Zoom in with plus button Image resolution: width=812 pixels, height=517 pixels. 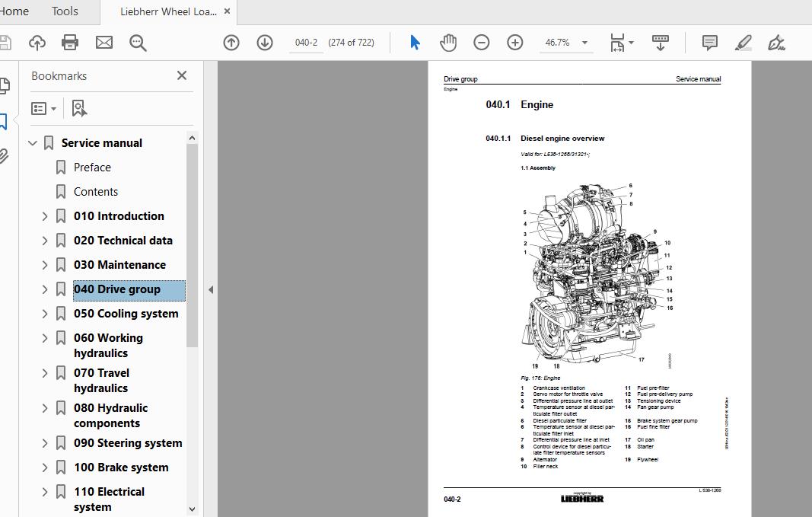coord(514,43)
